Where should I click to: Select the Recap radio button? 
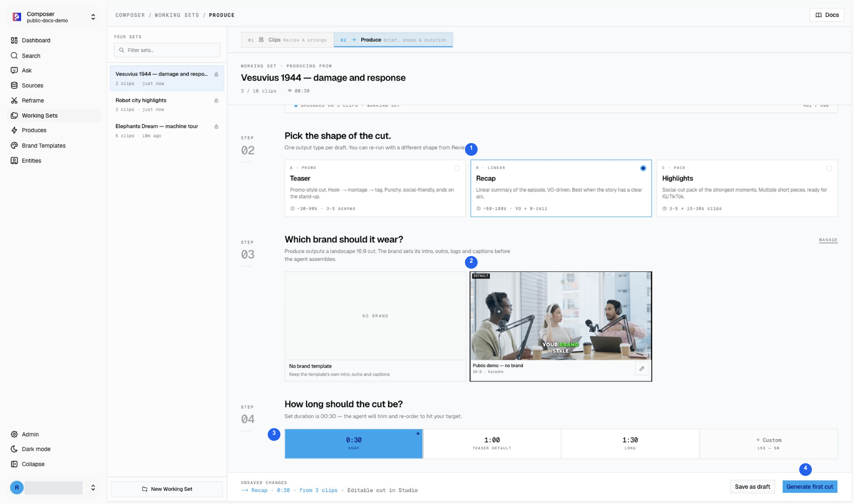643,168
